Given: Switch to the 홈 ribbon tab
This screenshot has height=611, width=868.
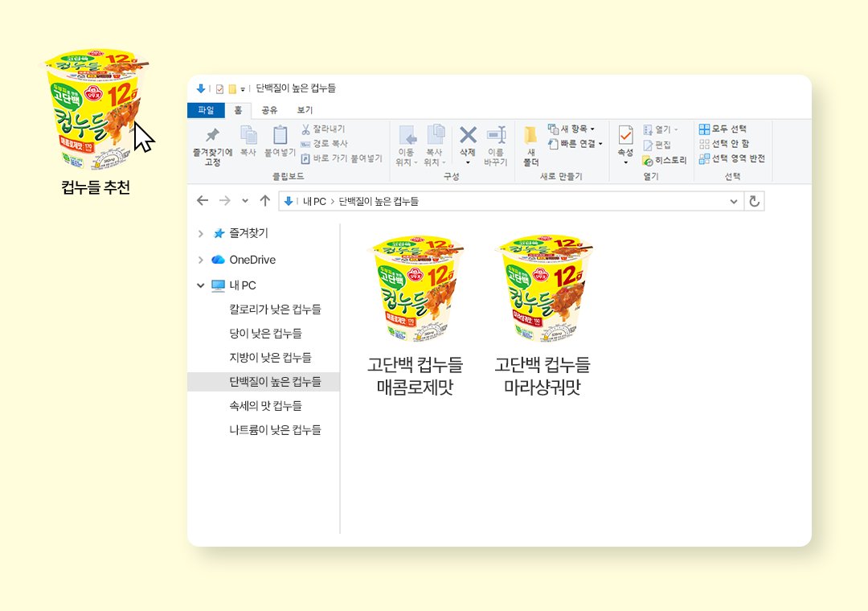Looking at the screenshot, I should [238, 110].
